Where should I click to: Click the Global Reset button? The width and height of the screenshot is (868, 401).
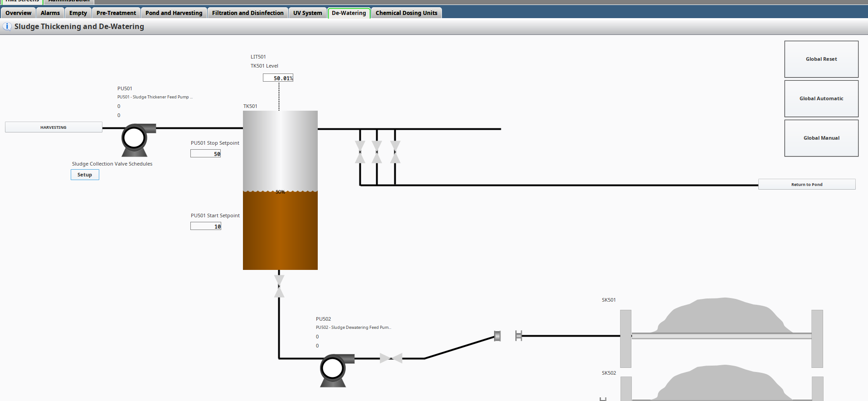coord(821,59)
